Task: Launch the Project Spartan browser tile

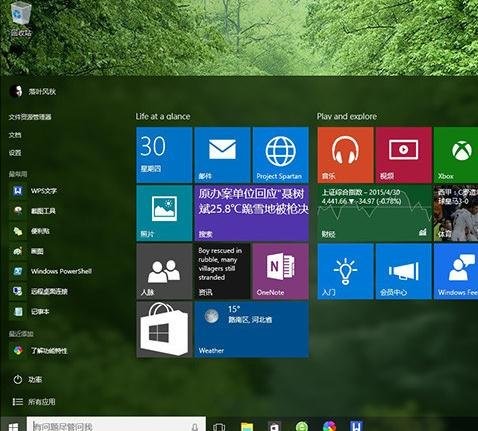Action: coord(280,155)
